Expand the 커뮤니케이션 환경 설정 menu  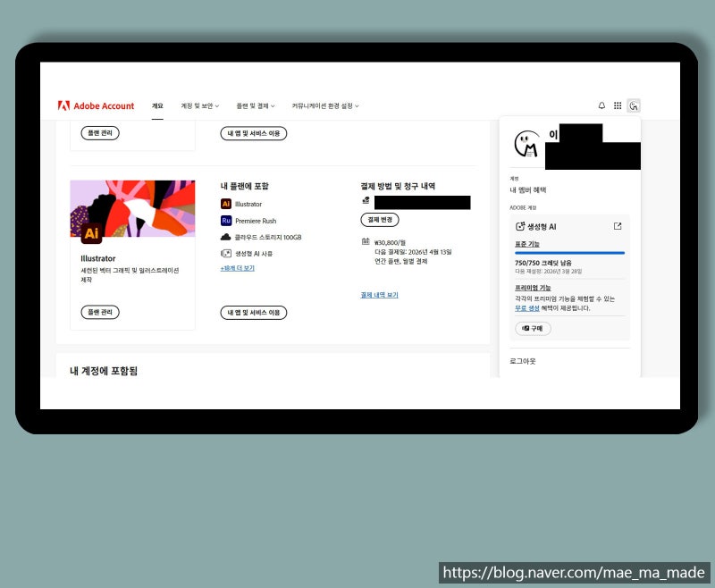click(325, 105)
